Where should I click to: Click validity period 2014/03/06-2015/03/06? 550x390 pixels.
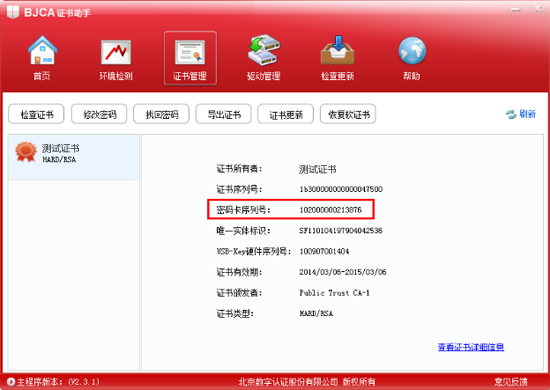pyautogui.click(x=343, y=272)
